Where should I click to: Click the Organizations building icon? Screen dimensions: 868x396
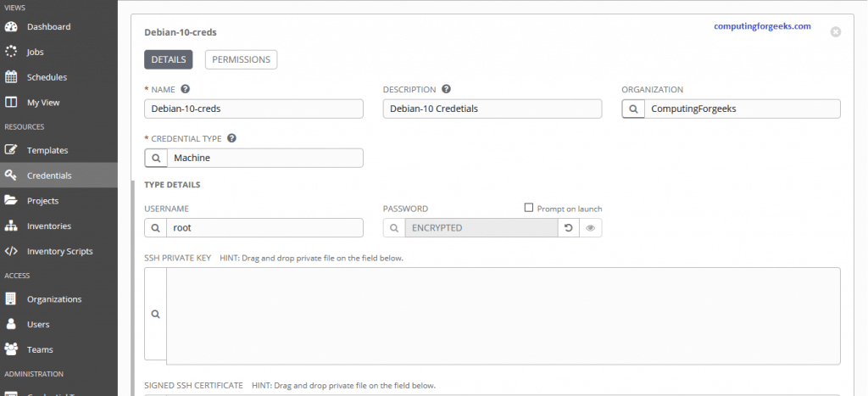pos(11,299)
